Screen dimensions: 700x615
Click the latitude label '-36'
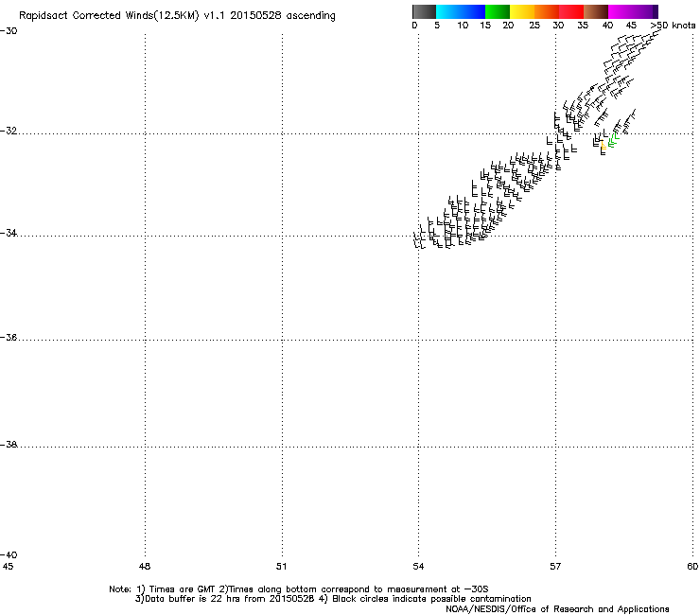coord(9,337)
